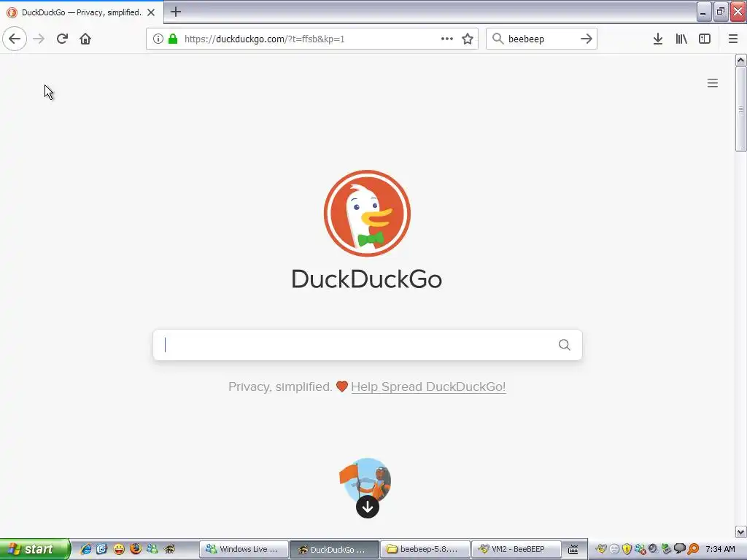
Task: Reload the current page
Action: click(63, 39)
